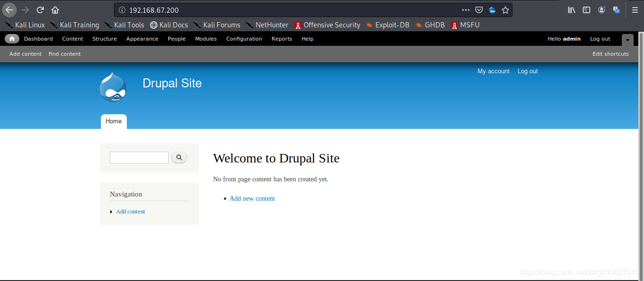
Task: Open Kali Docs bookmark
Action: point(169,25)
